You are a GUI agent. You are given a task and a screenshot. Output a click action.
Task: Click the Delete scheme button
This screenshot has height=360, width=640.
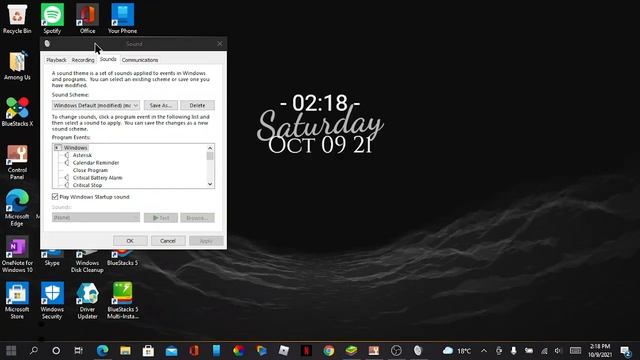[198, 105]
